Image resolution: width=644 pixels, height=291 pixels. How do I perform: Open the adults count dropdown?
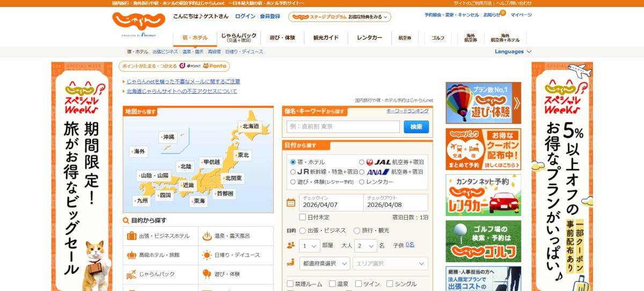point(365,246)
